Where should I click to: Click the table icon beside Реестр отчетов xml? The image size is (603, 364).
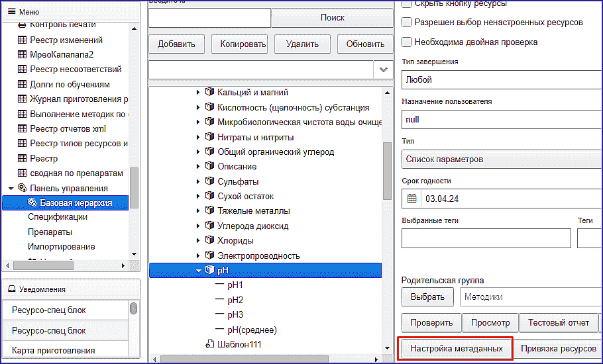[23, 128]
